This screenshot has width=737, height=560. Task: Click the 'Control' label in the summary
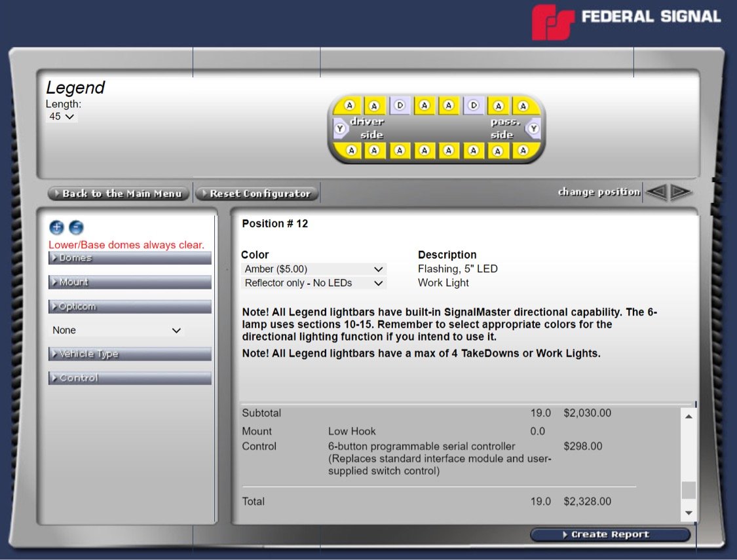click(259, 446)
